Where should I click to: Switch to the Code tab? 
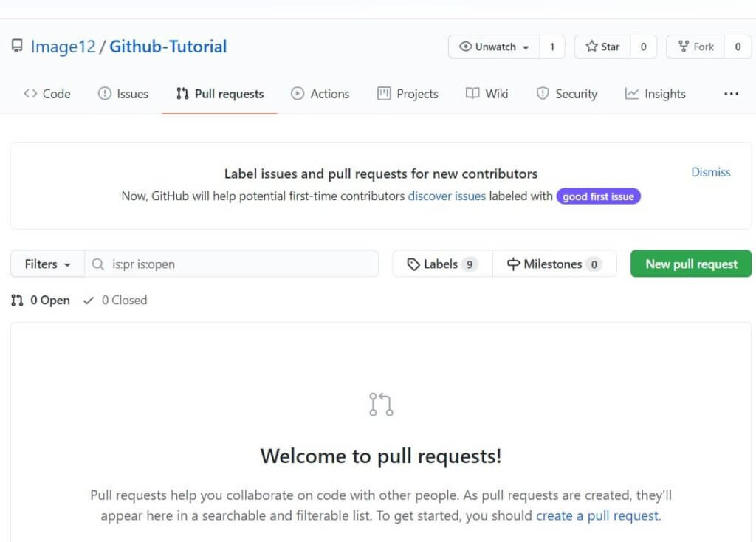(47, 94)
